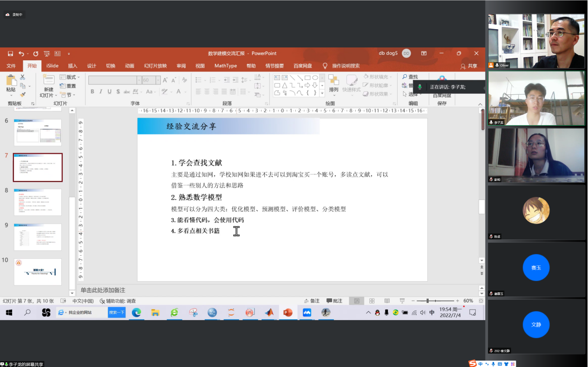
Task: Switch to Reading view
Action: point(387,301)
